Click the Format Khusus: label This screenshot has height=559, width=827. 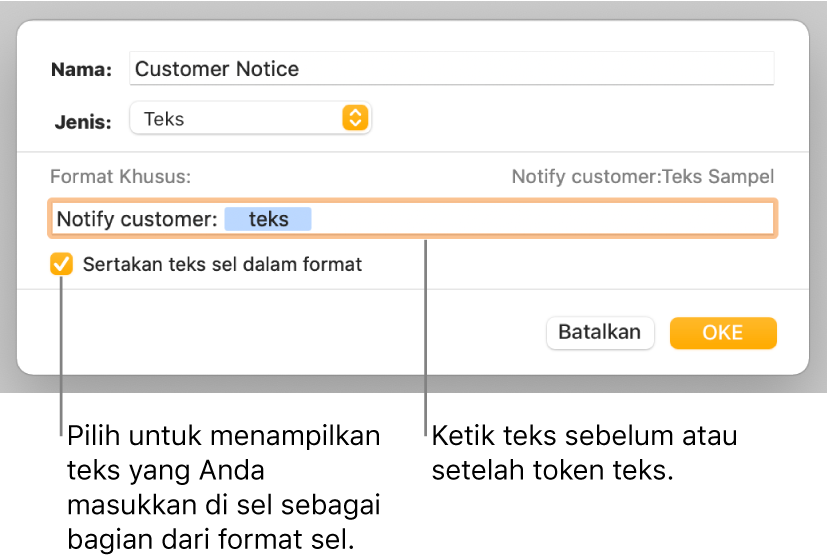(120, 176)
